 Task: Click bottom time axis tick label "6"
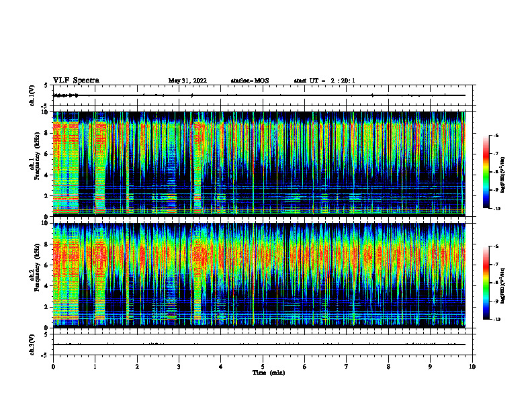click(x=305, y=367)
